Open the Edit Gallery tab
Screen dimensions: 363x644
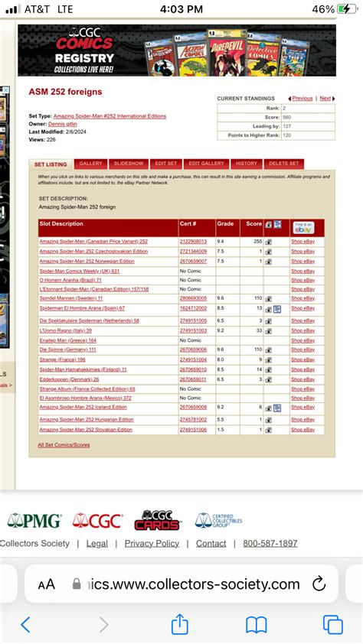(206, 164)
